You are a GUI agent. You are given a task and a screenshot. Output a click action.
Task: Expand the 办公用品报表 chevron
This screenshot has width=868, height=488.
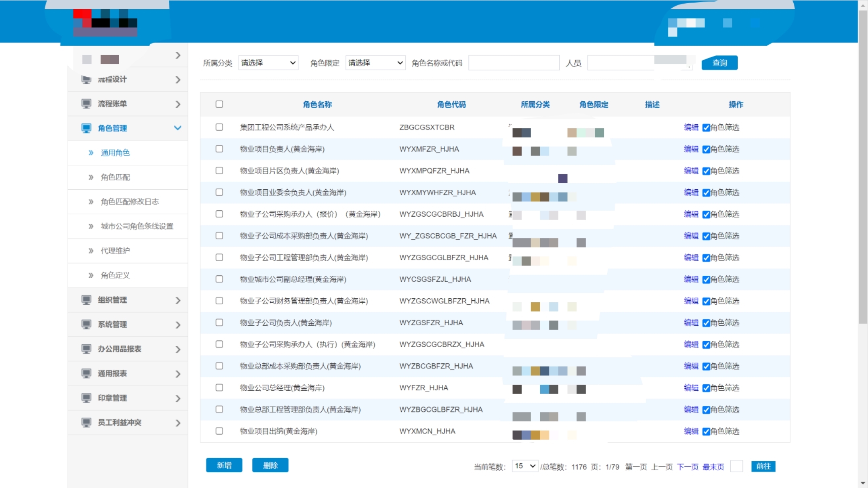point(178,349)
